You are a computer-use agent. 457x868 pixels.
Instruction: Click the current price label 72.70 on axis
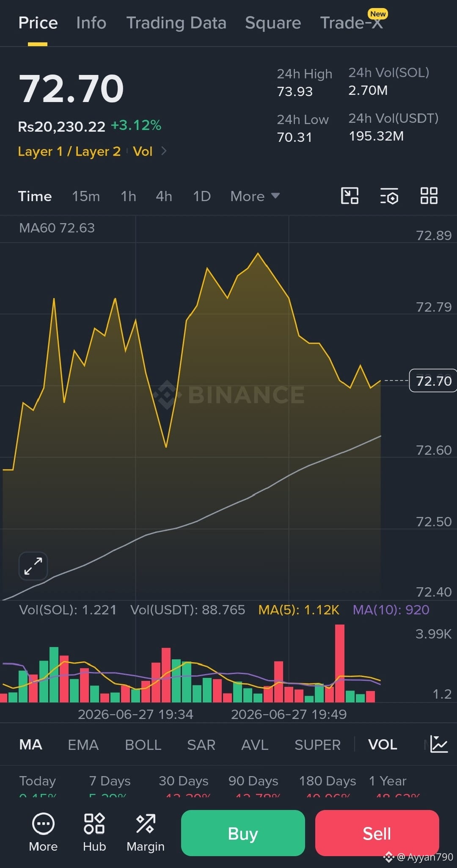433,381
